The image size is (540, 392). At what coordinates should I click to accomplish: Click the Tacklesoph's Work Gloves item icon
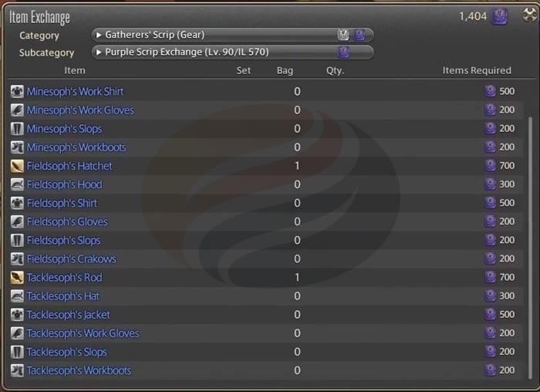pyautogui.click(x=17, y=333)
